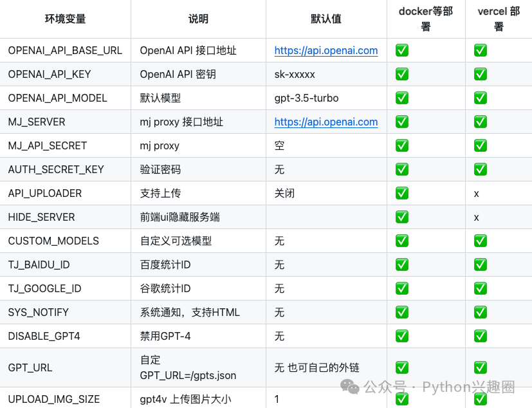Viewport: 532px width, 408px height.
Task: Toggle the docker checkmark for HIDE_SERVER
Action: 401,217
